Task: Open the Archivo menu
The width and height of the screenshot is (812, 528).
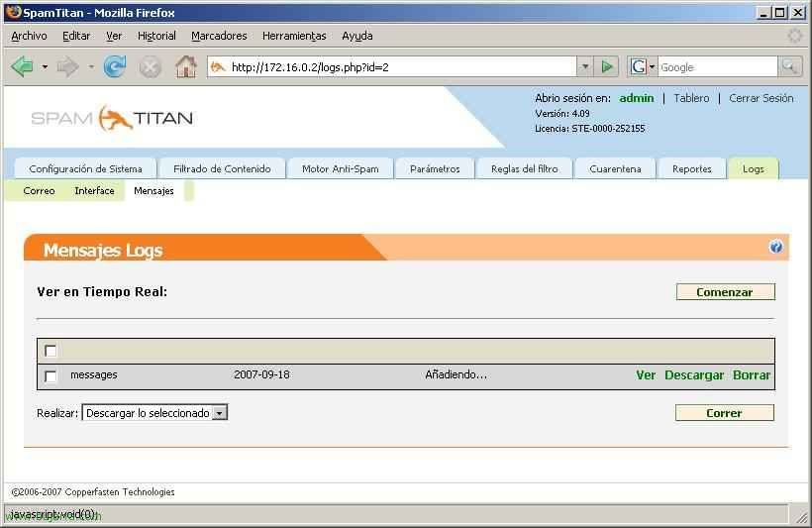Action: [x=29, y=36]
